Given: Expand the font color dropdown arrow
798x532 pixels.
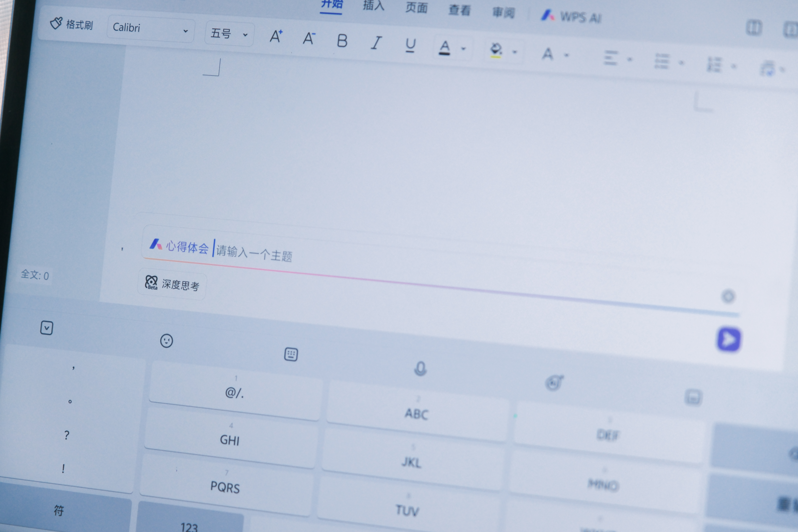Looking at the screenshot, I should 463,49.
